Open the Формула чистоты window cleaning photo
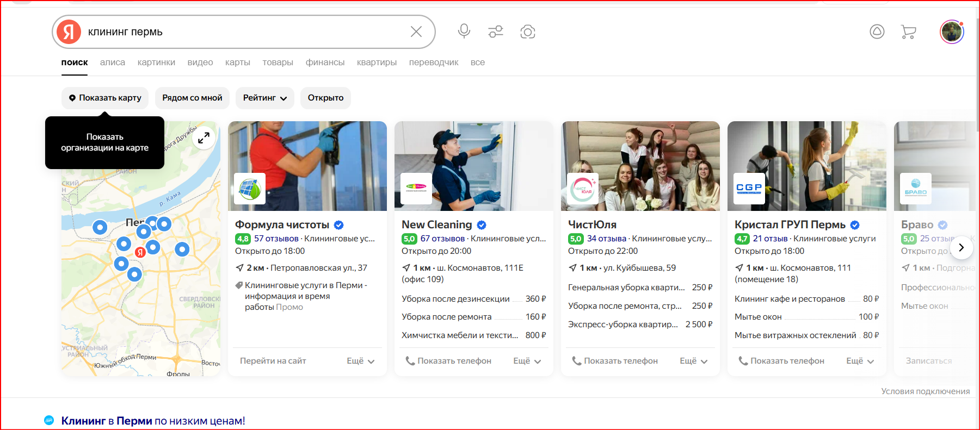Image resolution: width=980 pixels, height=430 pixels. click(x=307, y=166)
